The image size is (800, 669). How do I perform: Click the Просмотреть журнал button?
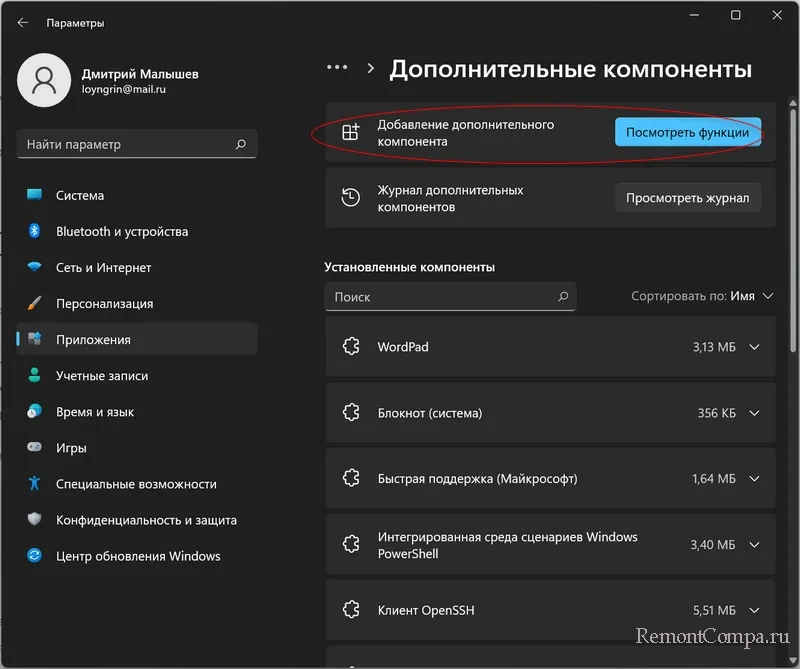tap(687, 197)
